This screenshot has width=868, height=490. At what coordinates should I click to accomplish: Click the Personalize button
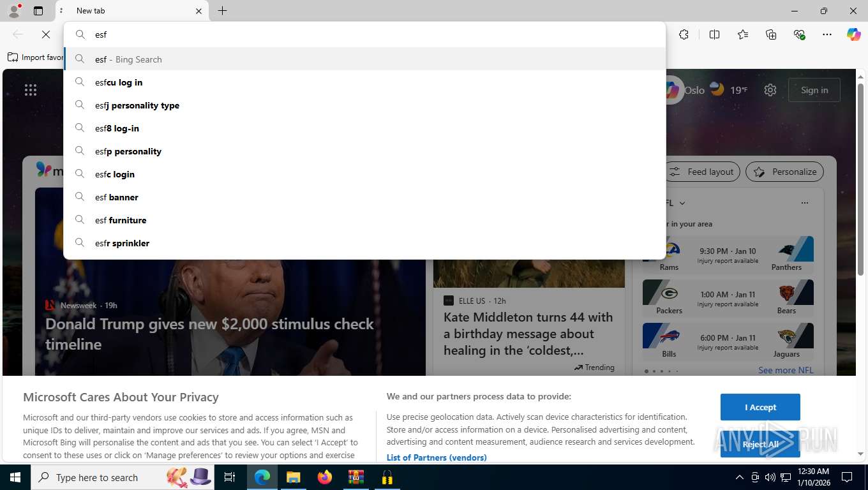click(785, 172)
